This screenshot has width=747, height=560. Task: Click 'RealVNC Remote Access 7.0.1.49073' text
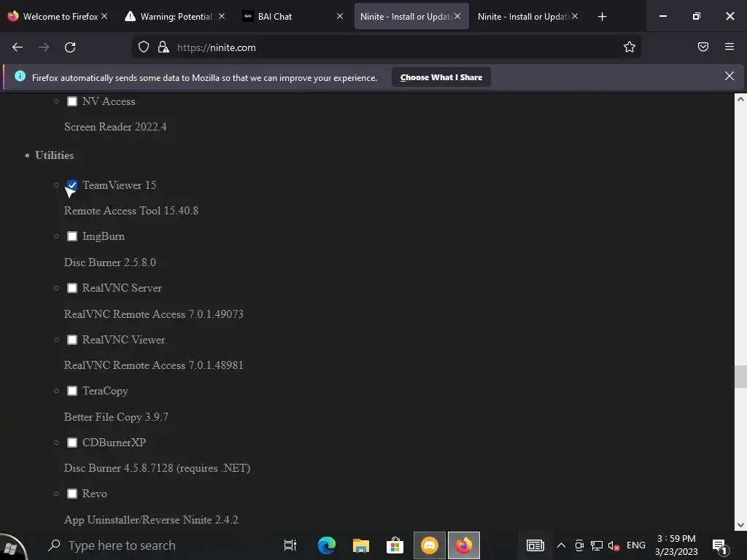point(154,314)
